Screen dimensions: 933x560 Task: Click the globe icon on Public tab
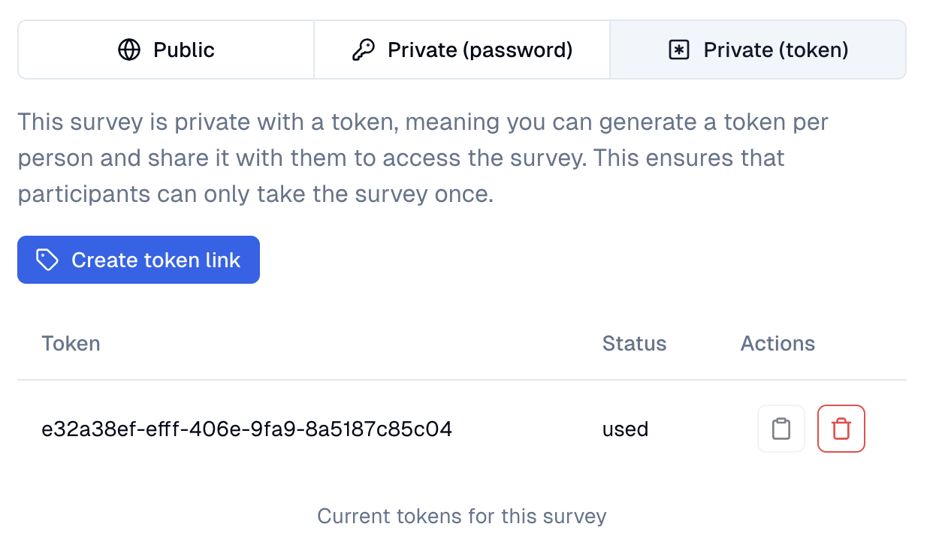129,50
